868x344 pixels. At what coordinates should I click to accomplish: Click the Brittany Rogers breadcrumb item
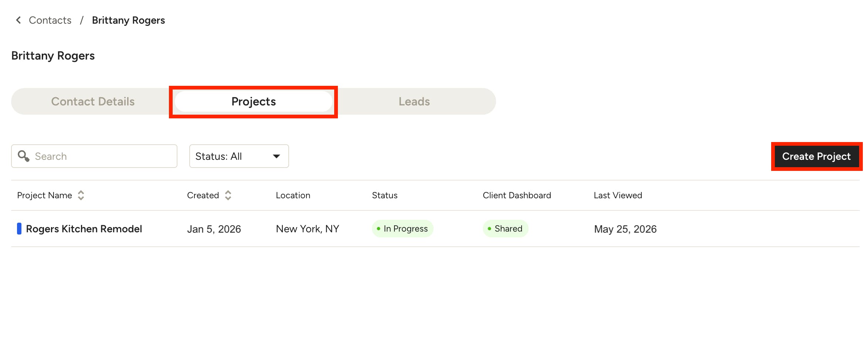[x=128, y=20]
